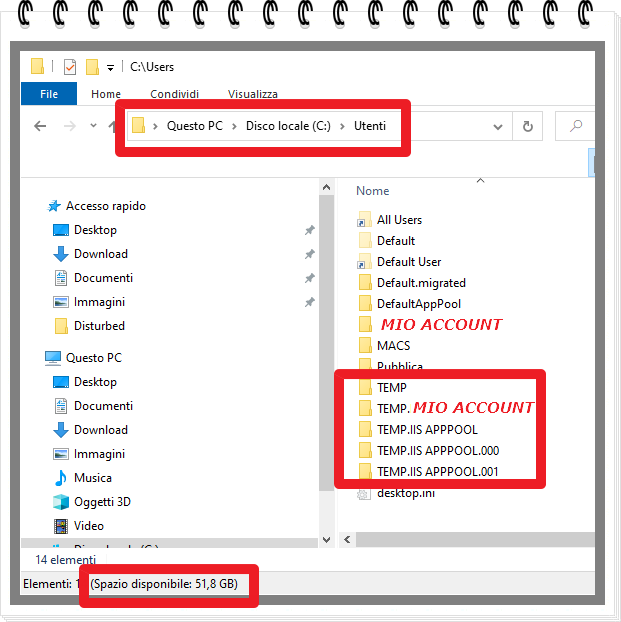The width and height of the screenshot is (621, 622).
Task: Open the Disturbed folder in quick access
Action: pos(99,326)
